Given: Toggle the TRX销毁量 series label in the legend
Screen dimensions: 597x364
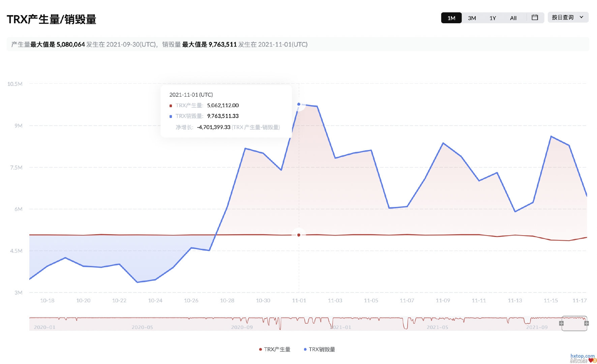Looking at the screenshot, I should click(322, 350).
